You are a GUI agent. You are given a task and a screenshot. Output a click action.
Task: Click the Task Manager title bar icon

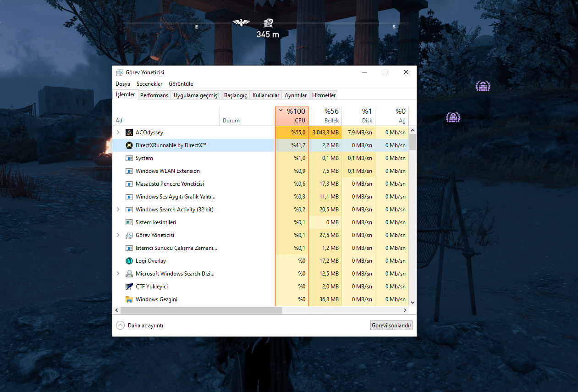click(x=120, y=72)
